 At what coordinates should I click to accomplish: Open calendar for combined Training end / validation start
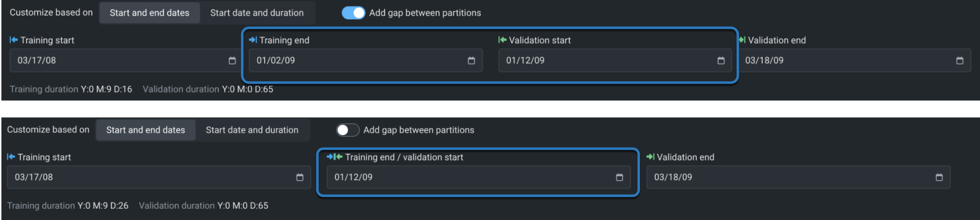(x=619, y=177)
